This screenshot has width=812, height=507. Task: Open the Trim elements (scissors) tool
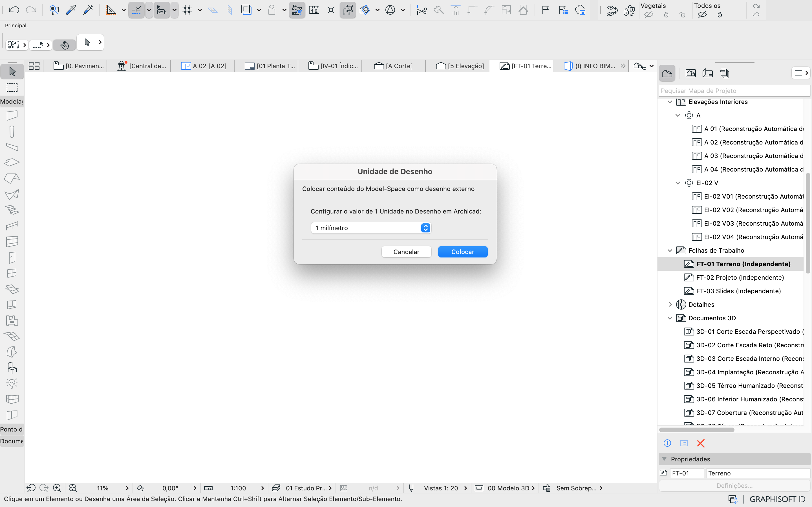click(421, 10)
